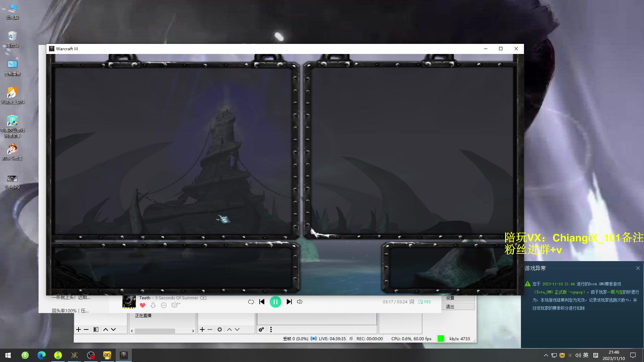Move the scene down in OBS scenes panel
This screenshot has height=362, width=644.
113,329
